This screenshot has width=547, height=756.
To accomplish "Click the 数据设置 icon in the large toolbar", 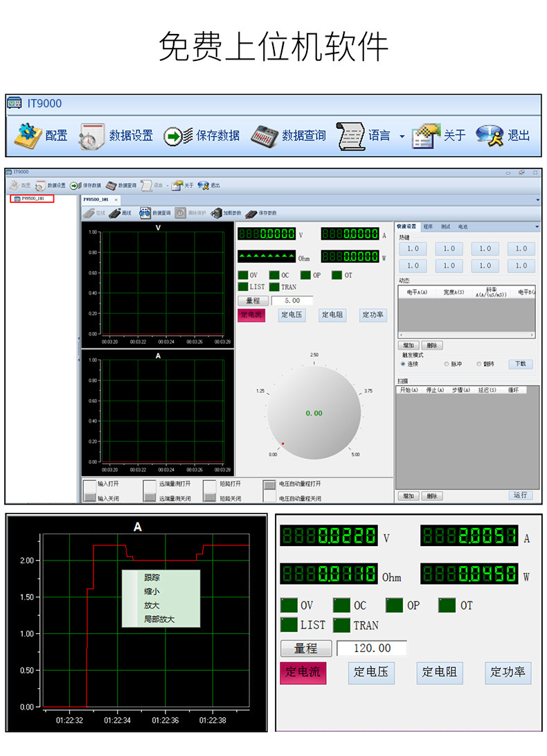I will pyautogui.click(x=91, y=136).
